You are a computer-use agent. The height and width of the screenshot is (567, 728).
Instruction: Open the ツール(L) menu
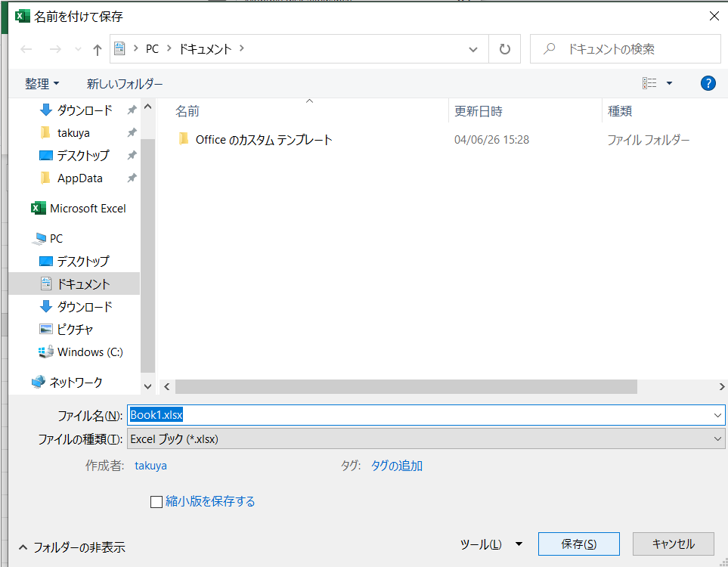click(x=491, y=544)
